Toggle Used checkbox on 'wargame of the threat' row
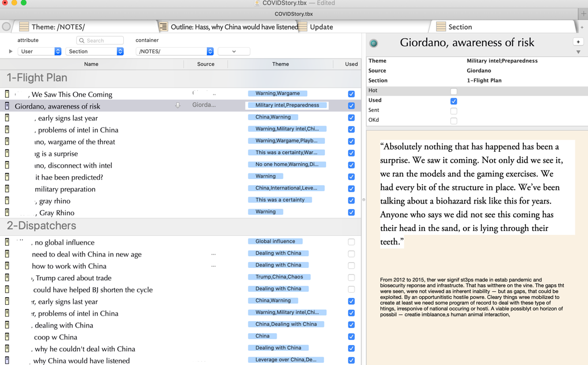 351,141
